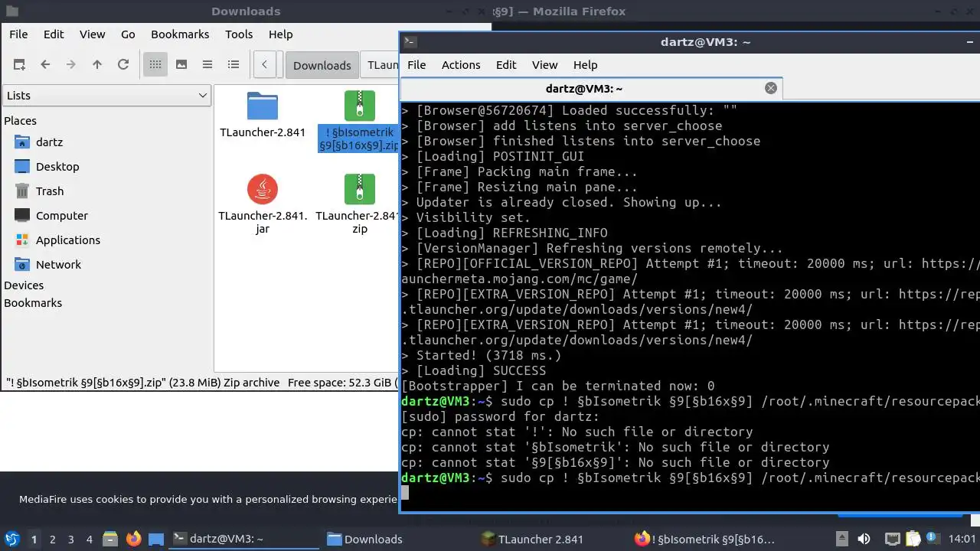Launch Firefox from the taskbar quicklaunch
The width and height of the screenshot is (980, 551).
[133, 539]
